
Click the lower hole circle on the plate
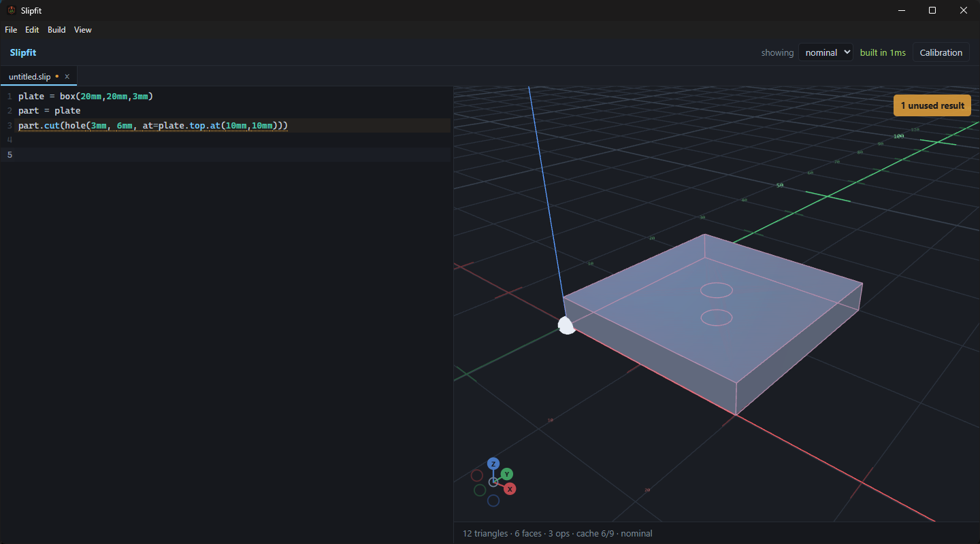[x=717, y=318]
